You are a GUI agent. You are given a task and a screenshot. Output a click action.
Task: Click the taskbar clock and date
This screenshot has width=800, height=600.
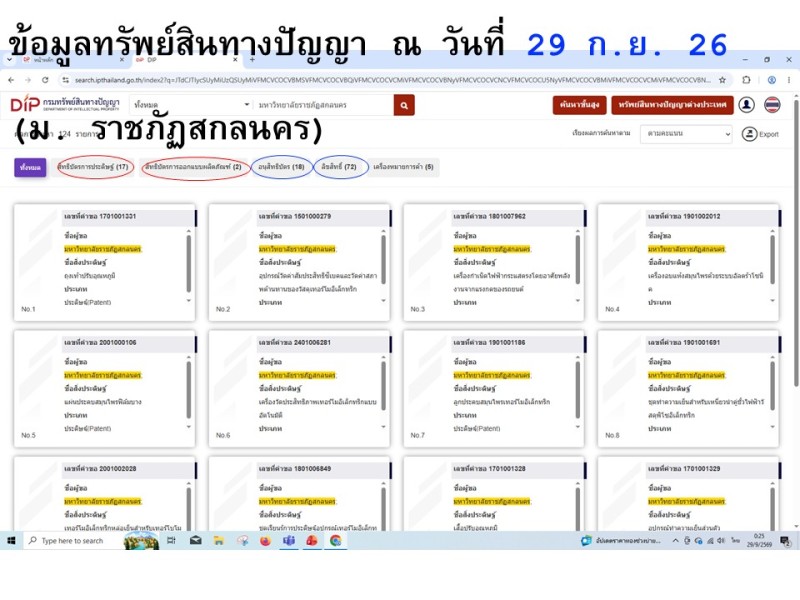[x=759, y=540]
